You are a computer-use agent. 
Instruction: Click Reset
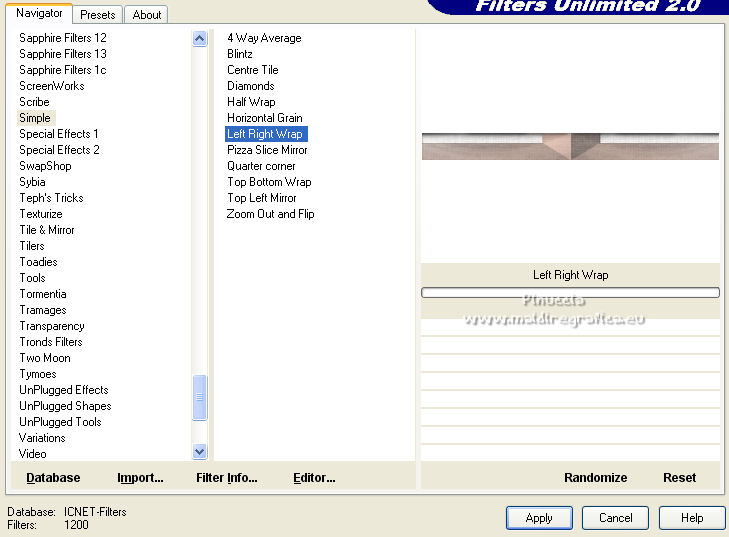pos(679,477)
